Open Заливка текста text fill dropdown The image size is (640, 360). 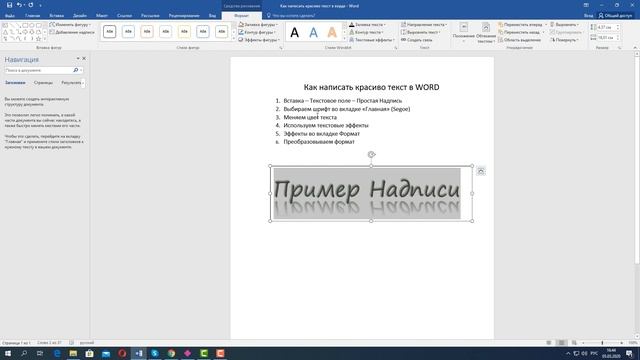coord(367,25)
